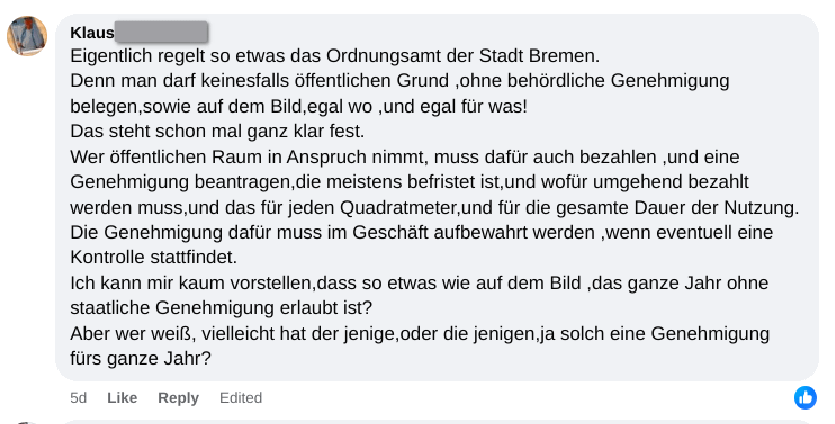
Task: Click the line starting 'Aber wer weiß, vielleicht'
Action: point(420,334)
